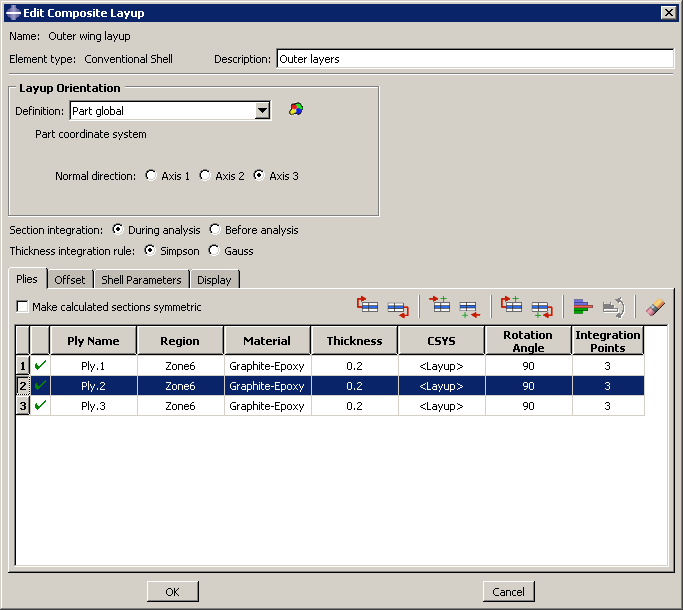Insert a ply row after selection
683x610 pixels.
pos(469,307)
